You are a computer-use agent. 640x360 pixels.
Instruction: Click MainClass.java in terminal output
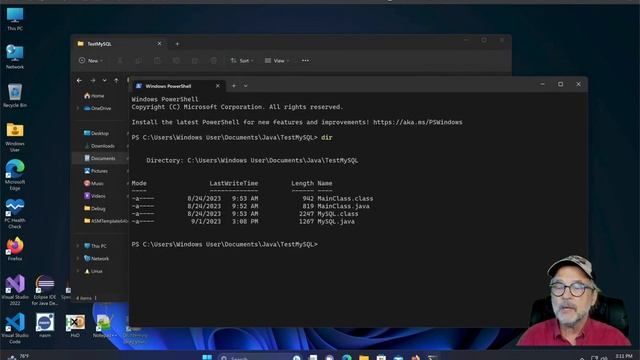click(344, 206)
